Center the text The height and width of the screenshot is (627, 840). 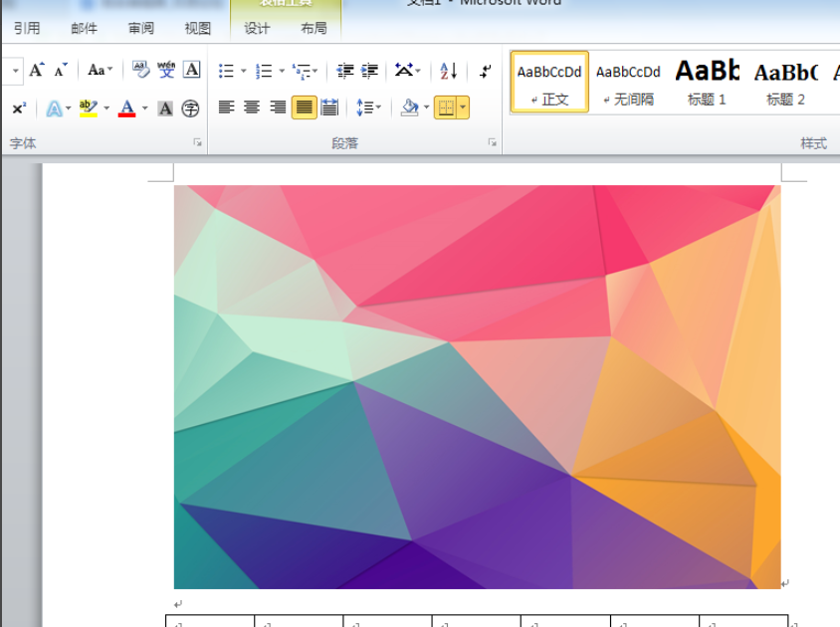251,107
